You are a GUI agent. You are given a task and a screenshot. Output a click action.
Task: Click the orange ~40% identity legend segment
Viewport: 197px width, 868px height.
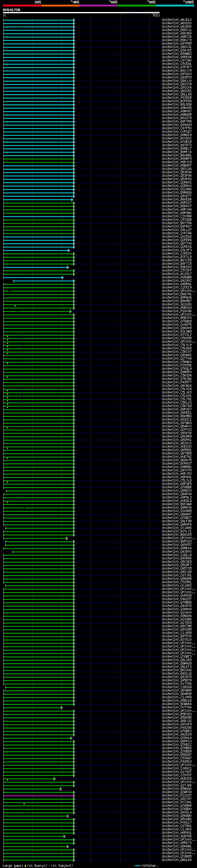click(x=60, y=6)
